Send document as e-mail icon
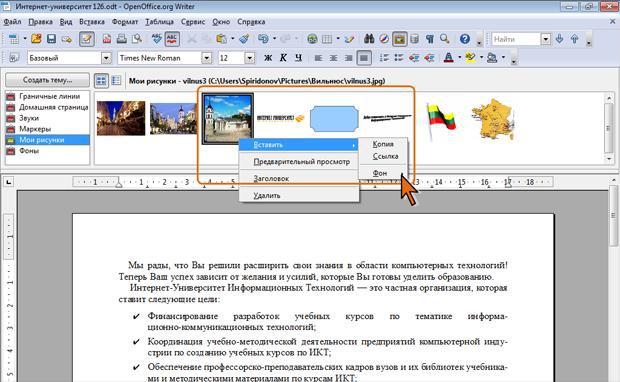The width and height of the screenshot is (620, 382). [66, 39]
